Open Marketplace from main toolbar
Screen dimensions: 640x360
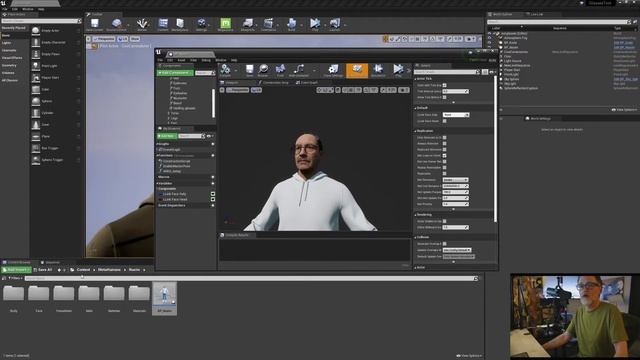pyautogui.click(x=180, y=24)
